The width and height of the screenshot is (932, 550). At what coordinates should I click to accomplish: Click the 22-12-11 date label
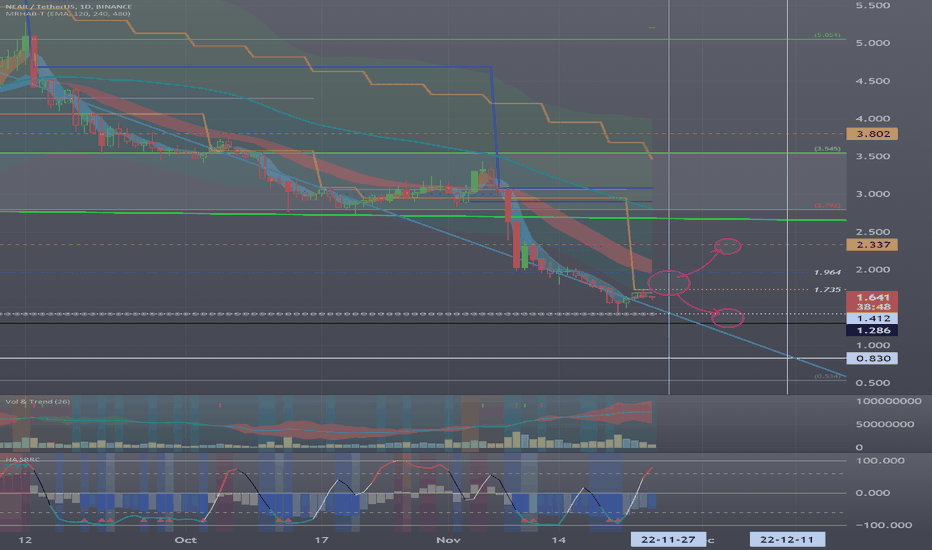787,539
